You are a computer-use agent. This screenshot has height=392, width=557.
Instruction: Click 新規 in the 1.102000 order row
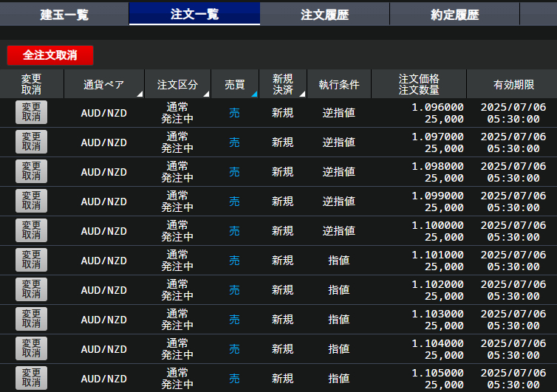[283, 290]
